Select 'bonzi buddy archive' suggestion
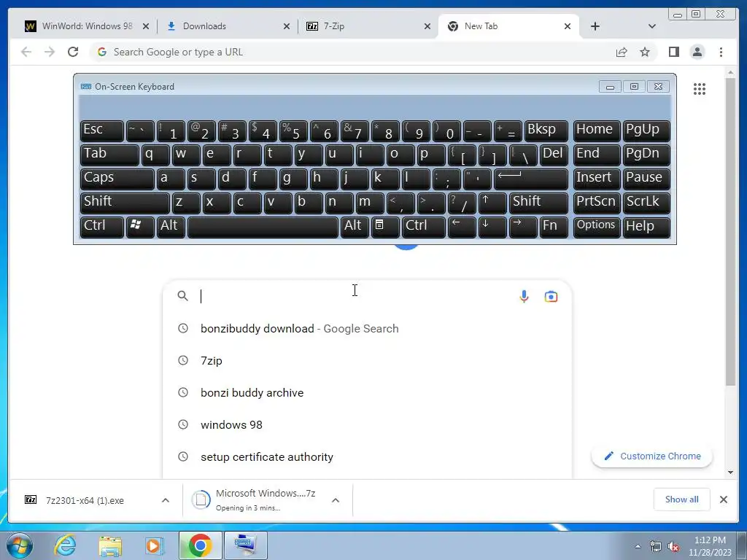This screenshot has height=560, width=747. coord(367,393)
